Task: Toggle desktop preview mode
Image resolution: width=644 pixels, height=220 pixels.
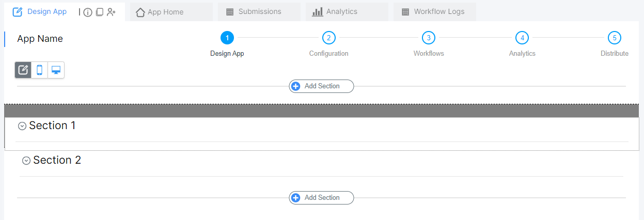Action: click(x=56, y=70)
